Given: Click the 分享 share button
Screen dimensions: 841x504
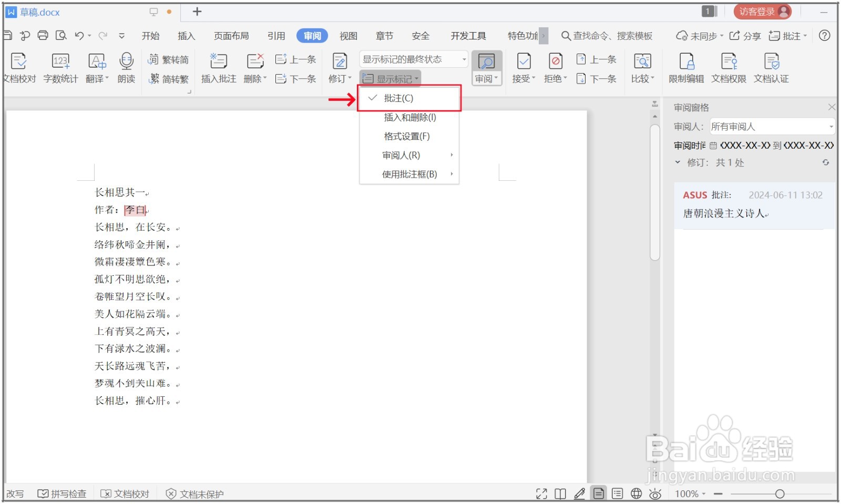Looking at the screenshot, I should point(745,36).
